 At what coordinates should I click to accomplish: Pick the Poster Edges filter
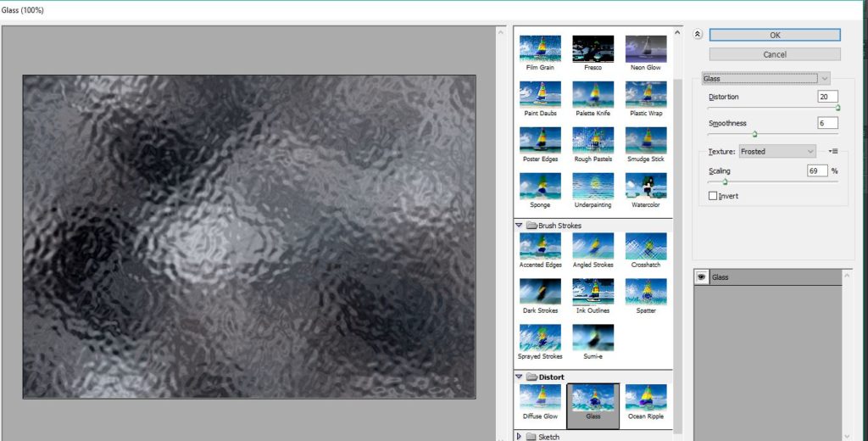coord(540,140)
